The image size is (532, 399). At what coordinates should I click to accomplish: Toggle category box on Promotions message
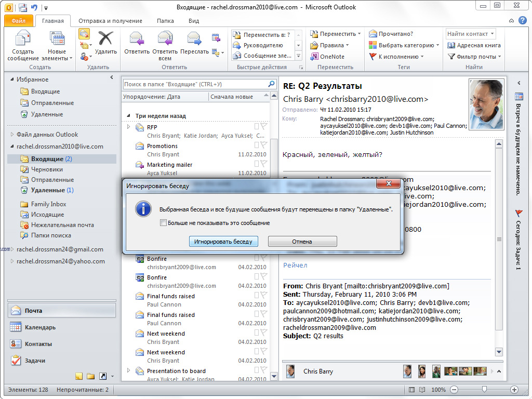click(x=257, y=145)
